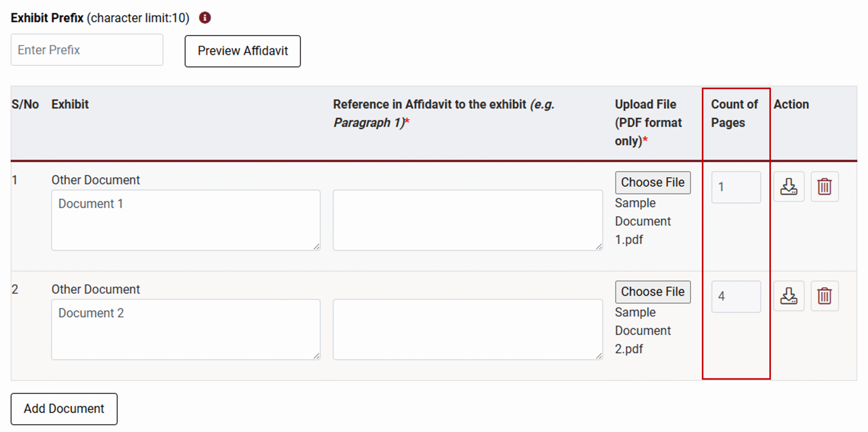Delete exhibit row 1 with trash icon
The image size is (868, 432).
pyautogui.click(x=824, y=187)
